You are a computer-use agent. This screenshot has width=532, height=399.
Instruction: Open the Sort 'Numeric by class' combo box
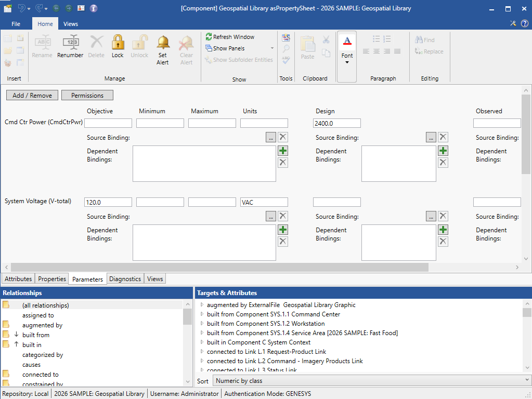(x=371, y=381)
